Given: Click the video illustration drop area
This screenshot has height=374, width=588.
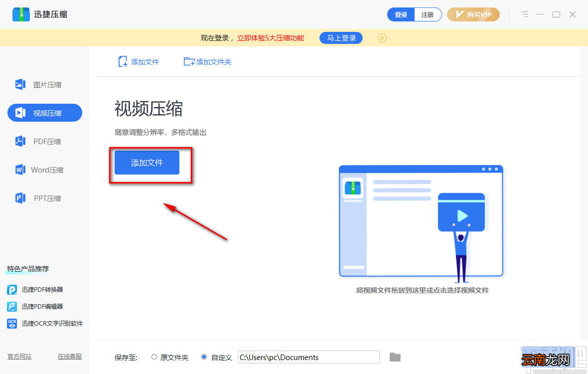Looking at the screenshot, I should [422, 223].
